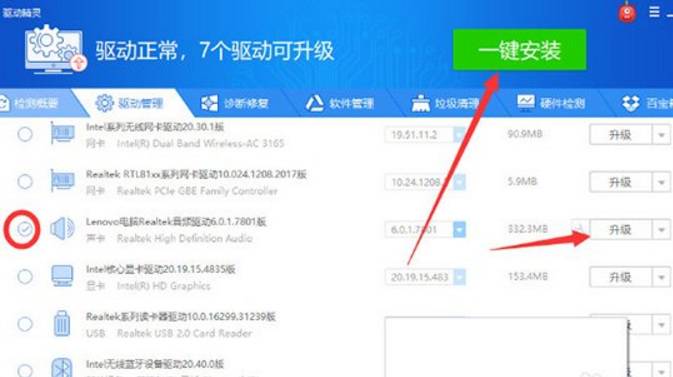Select the Realtek card reader driver checkbox

[x=25, y=323]
